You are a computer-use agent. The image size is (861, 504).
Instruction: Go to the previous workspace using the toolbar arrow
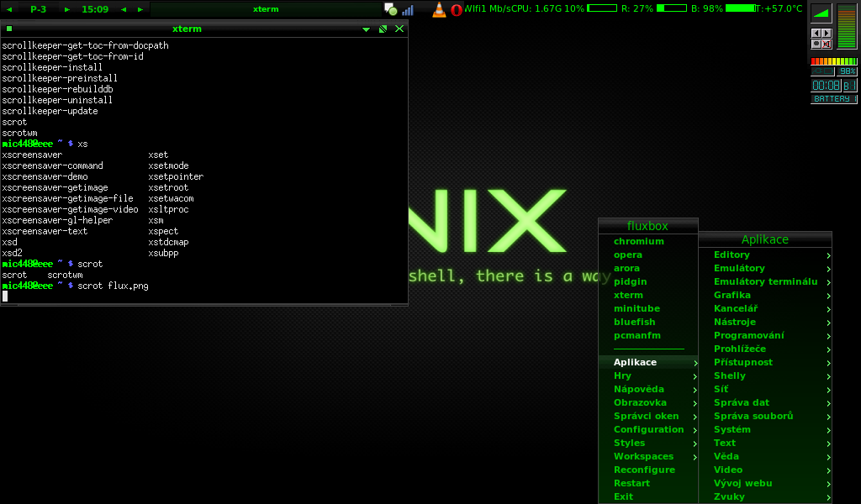9,9
